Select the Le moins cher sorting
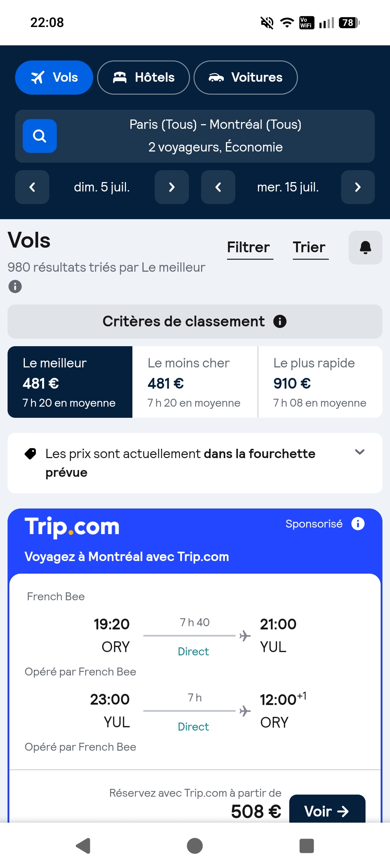This screenshot has height=868, width=390. [195, 382]
